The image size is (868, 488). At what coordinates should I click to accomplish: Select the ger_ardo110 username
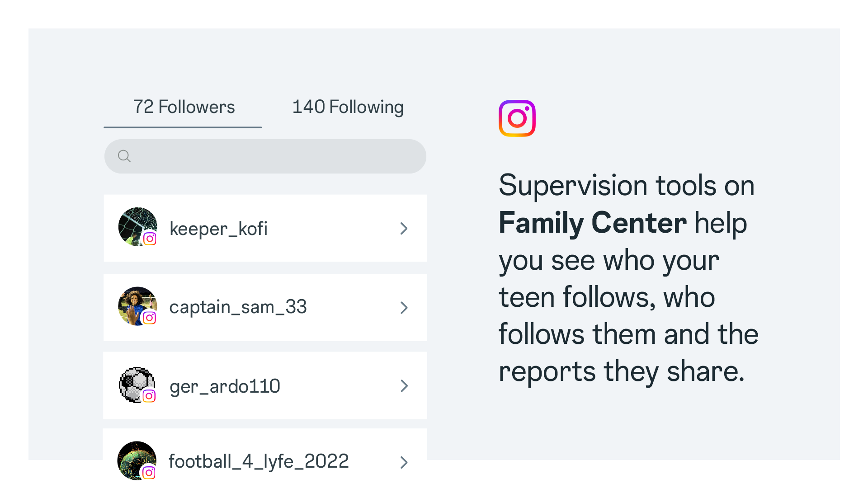[225, 387]
